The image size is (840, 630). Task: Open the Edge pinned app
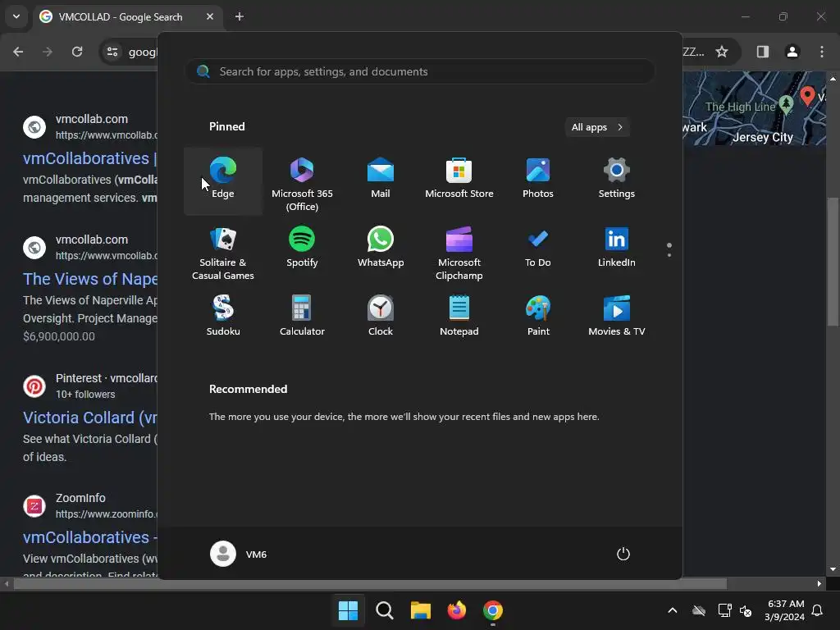[x=223, y=181]
